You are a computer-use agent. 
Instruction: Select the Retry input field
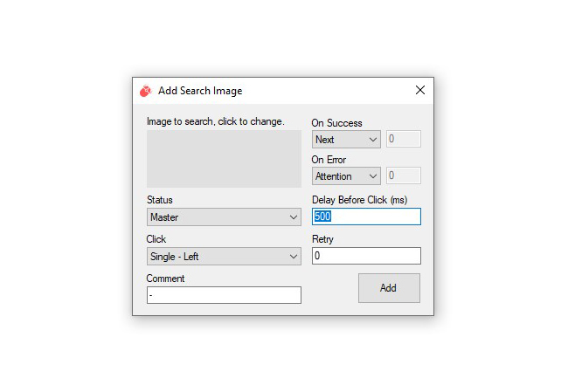tap(367, 256)
